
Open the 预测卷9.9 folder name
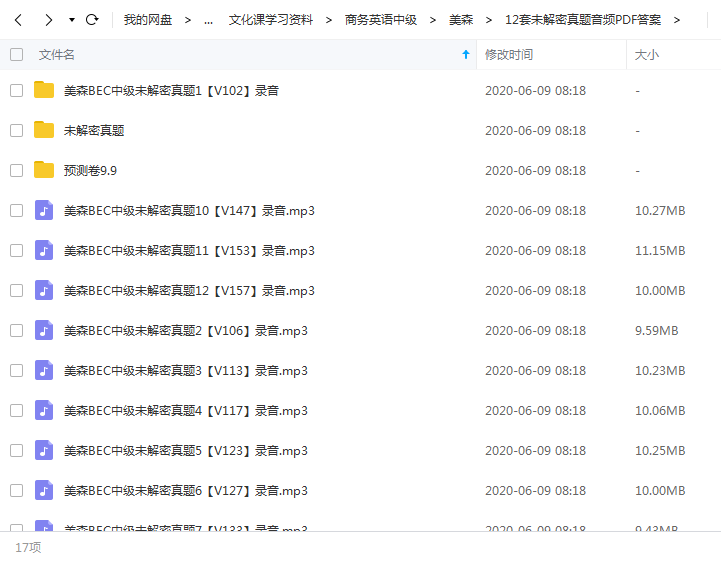[90, 171]
